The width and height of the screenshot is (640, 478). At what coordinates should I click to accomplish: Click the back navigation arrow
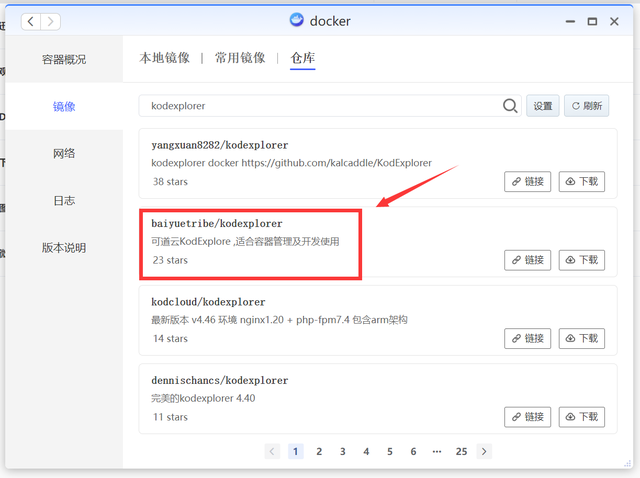pyautogui.click(x=31, y=22)
